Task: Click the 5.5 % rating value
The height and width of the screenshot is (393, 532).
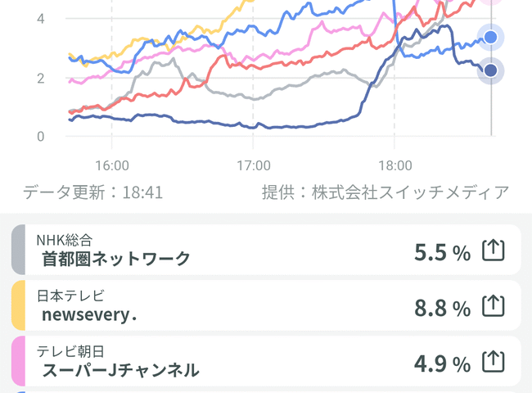Action: coord(442,252)
